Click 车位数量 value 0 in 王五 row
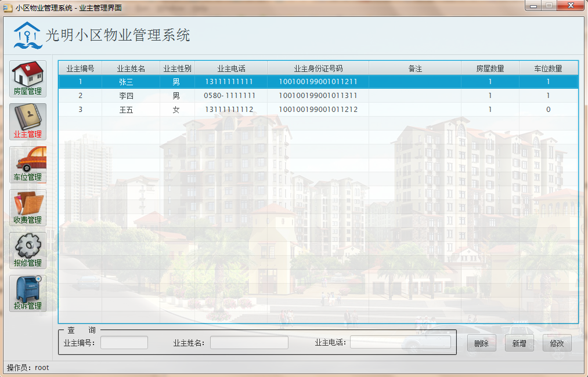588x377 pixels. tap(549, 110)
